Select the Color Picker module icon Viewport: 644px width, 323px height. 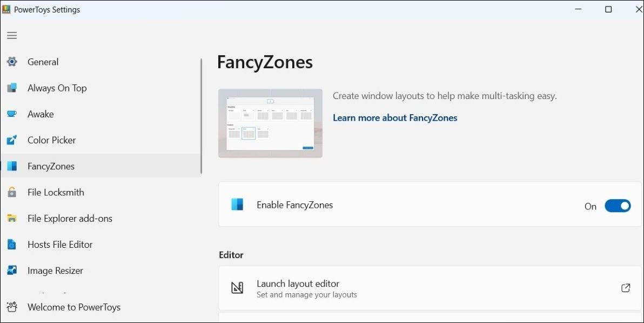pos(12,140)
